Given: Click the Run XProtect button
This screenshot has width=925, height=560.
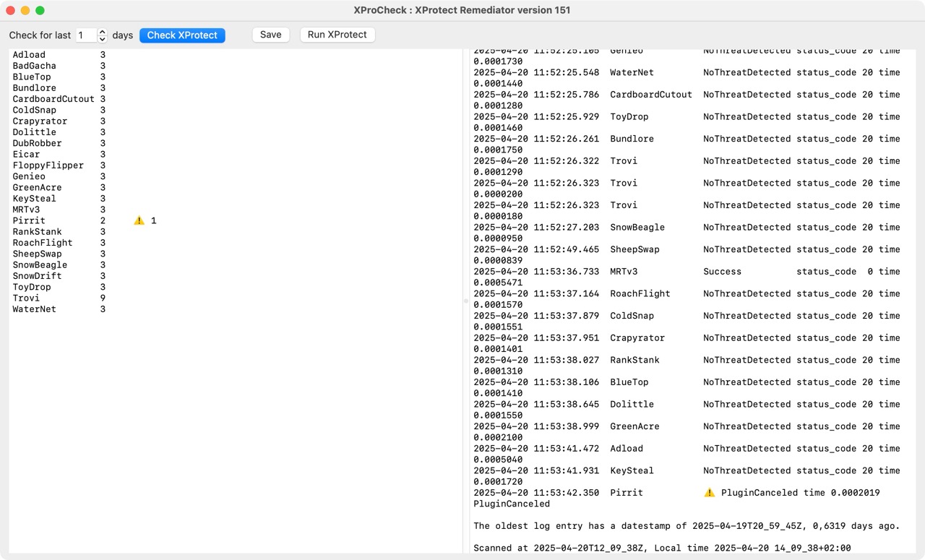Looking at the screenshot, I should 337,35.
